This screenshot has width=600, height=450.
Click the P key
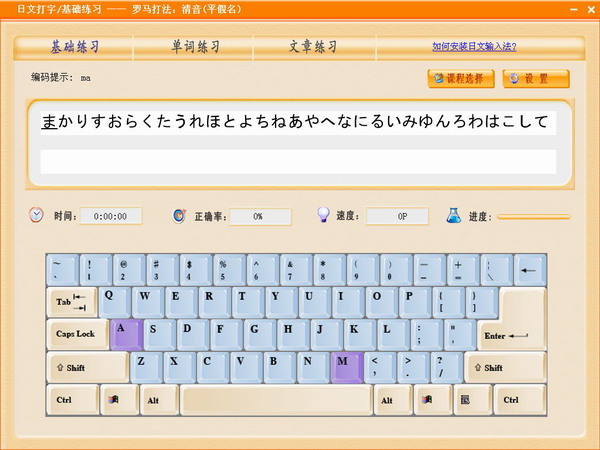pos(415,302)
